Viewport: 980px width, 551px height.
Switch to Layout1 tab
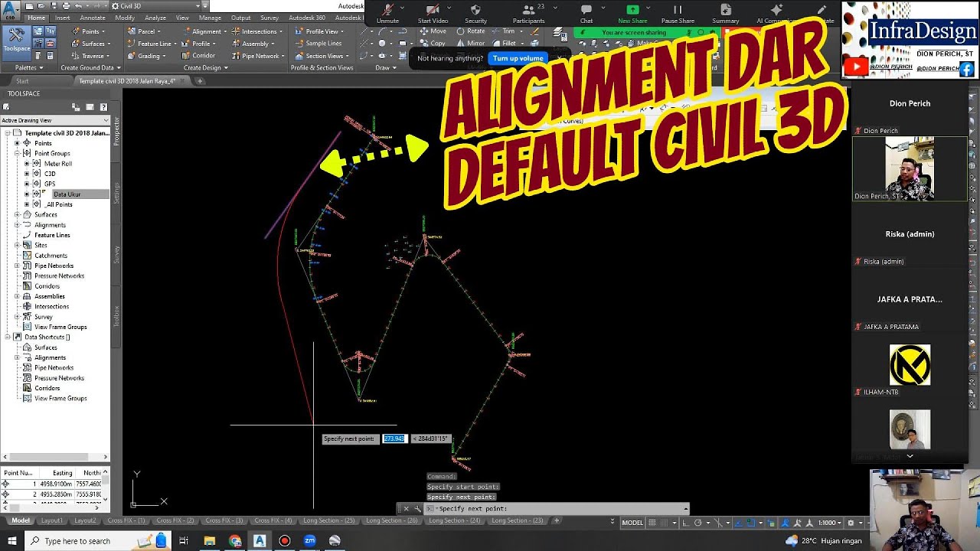click(x=51, y=521)
